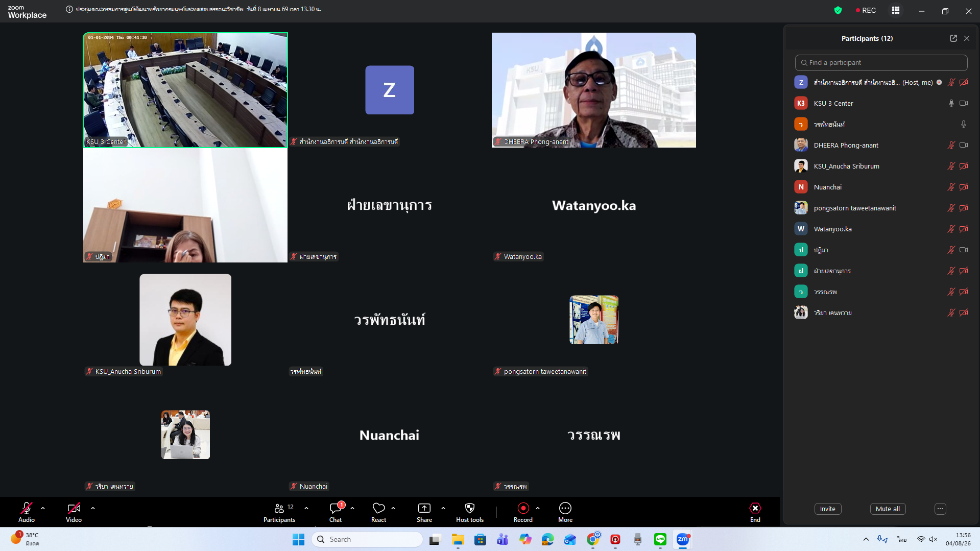
Task: Select DHEERA Phong-anant in participants list
Action: click(x=846, y=145)
